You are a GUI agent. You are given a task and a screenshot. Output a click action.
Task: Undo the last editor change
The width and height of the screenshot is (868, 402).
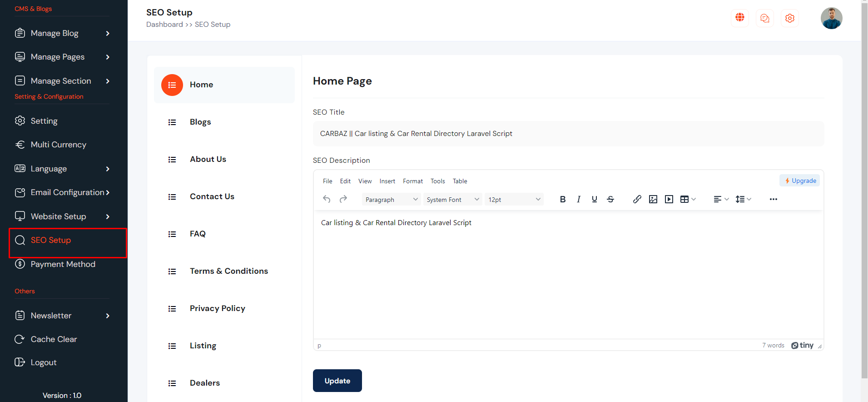(x=327, y=199)
